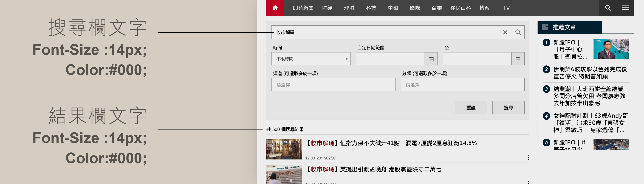Open calendar picker for end date

518,59
